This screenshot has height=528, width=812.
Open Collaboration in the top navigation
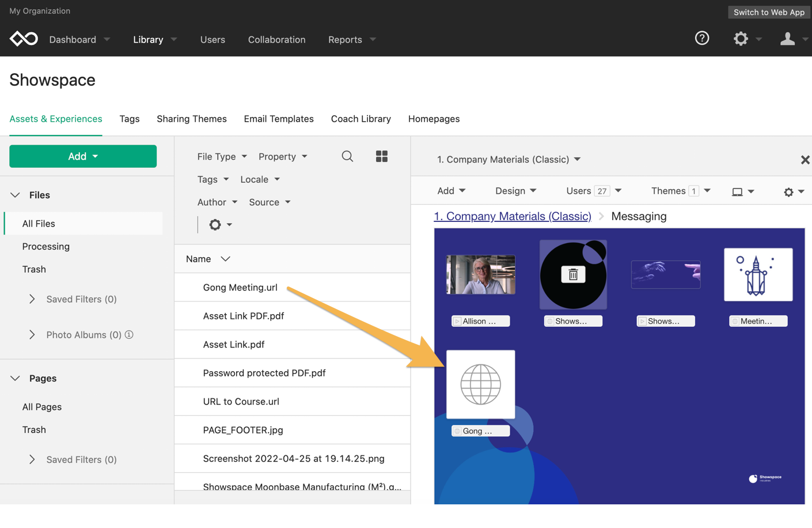coord(276,39)
